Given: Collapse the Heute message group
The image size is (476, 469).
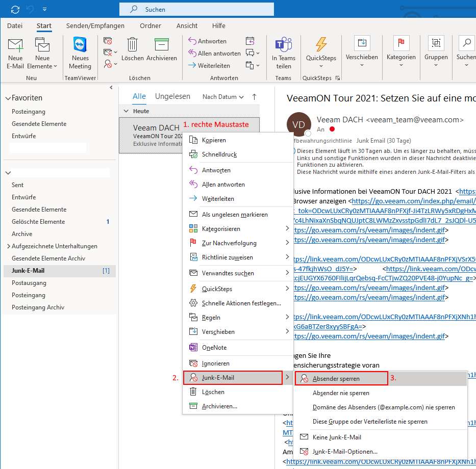Looking at the screenshot, I should 126,111.
